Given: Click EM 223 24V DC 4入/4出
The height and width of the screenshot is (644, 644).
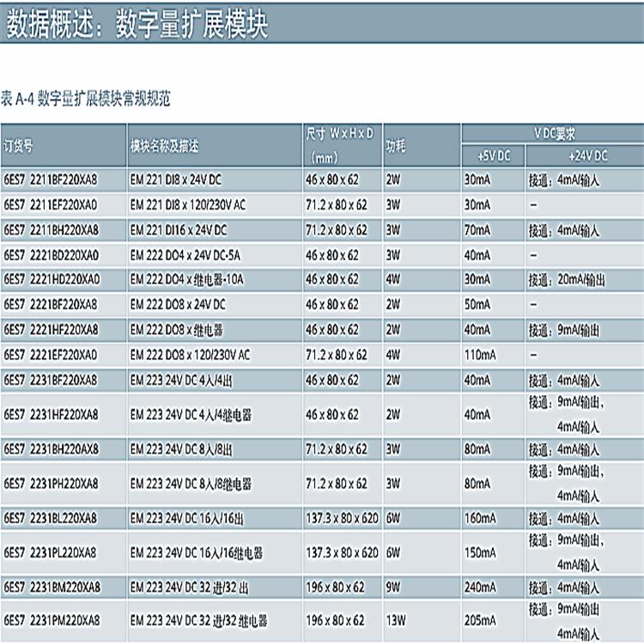Looking at the screenshot, I should 181,380.
